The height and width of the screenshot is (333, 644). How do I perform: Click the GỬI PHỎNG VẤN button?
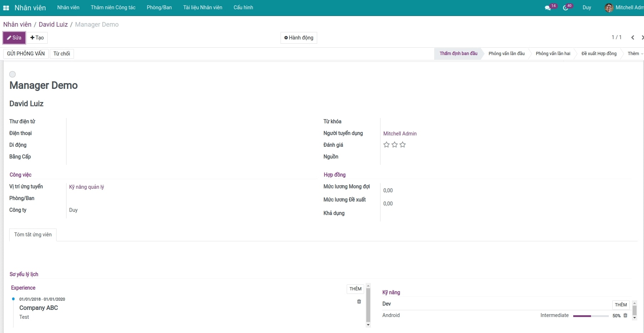[x=26, y=54]
